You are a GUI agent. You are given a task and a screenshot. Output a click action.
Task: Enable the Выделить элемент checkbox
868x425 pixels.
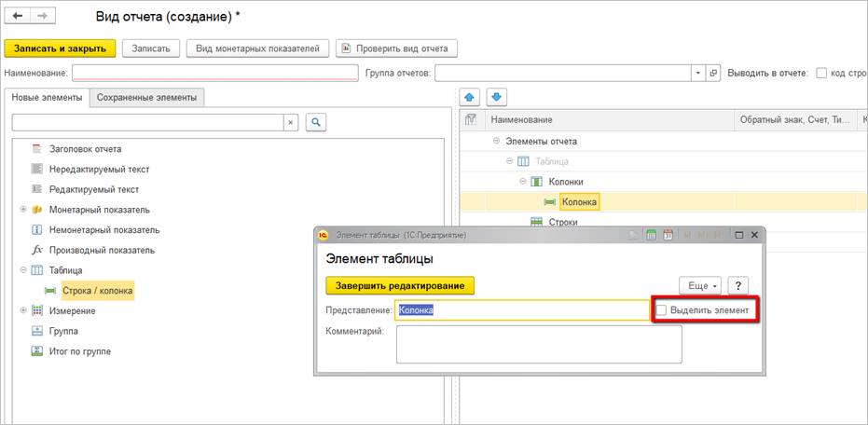tap(661, 310)
